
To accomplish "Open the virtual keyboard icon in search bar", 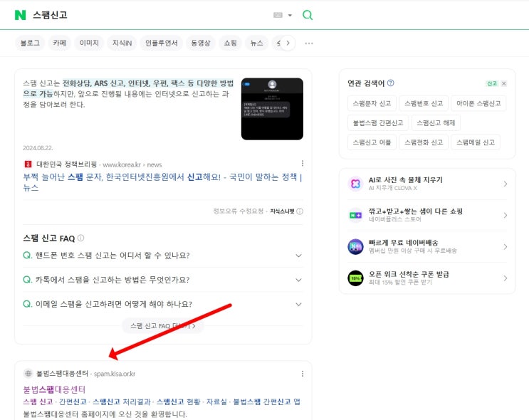I will click(278, 15).
